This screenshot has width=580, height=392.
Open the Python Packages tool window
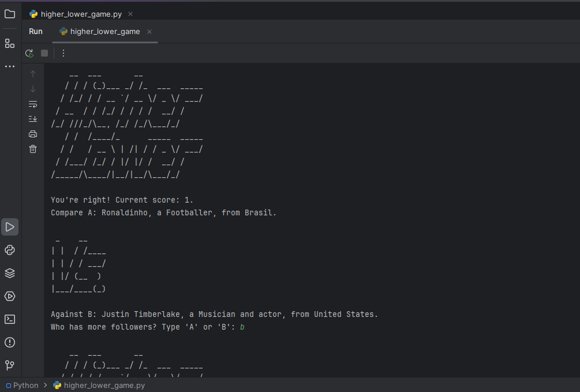10,273
